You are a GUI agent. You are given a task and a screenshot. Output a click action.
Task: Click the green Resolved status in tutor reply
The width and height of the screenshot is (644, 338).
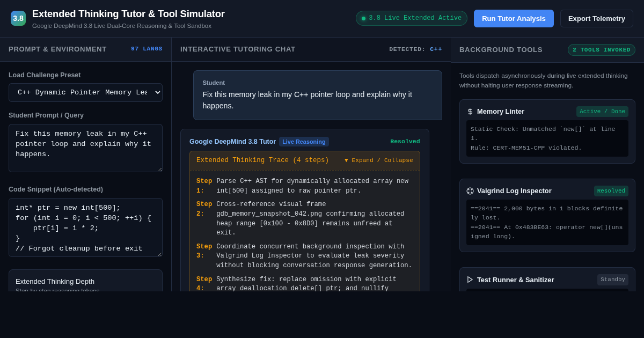[x=405, y=142]
